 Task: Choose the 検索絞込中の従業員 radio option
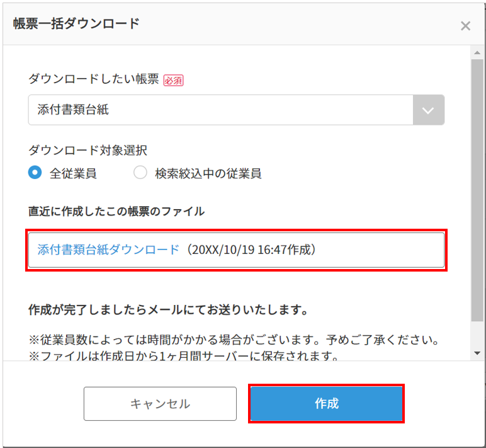[140, 173]
